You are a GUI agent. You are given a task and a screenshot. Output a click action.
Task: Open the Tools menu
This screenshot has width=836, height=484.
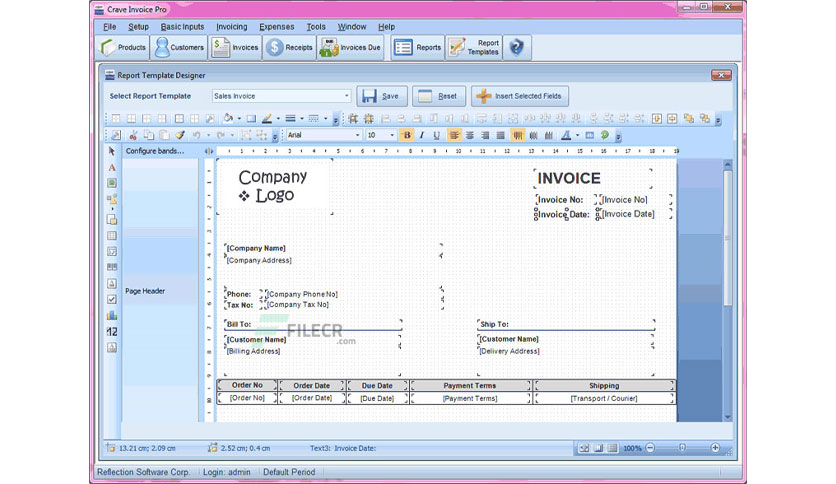point(316,27)
